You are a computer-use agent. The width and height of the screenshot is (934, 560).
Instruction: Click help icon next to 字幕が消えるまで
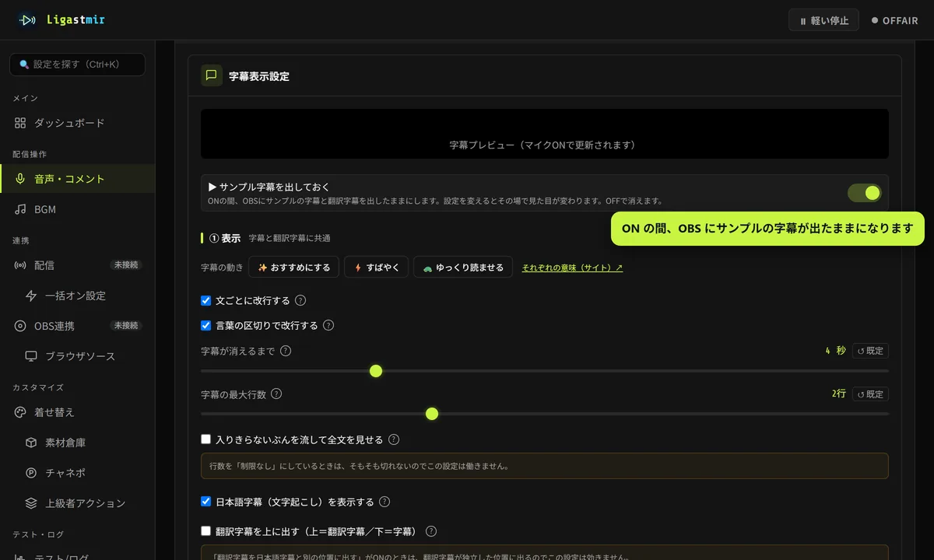pos(286,351)
